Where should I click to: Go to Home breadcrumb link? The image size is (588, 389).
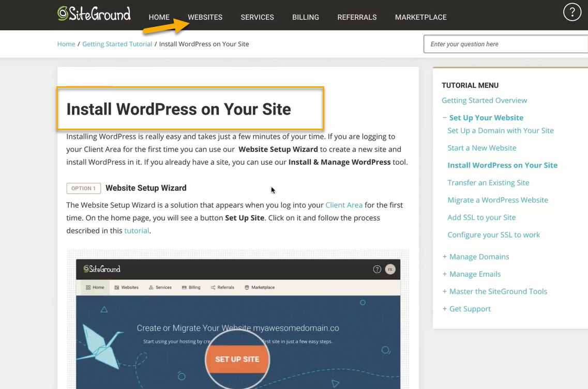(x=66, y=44)
